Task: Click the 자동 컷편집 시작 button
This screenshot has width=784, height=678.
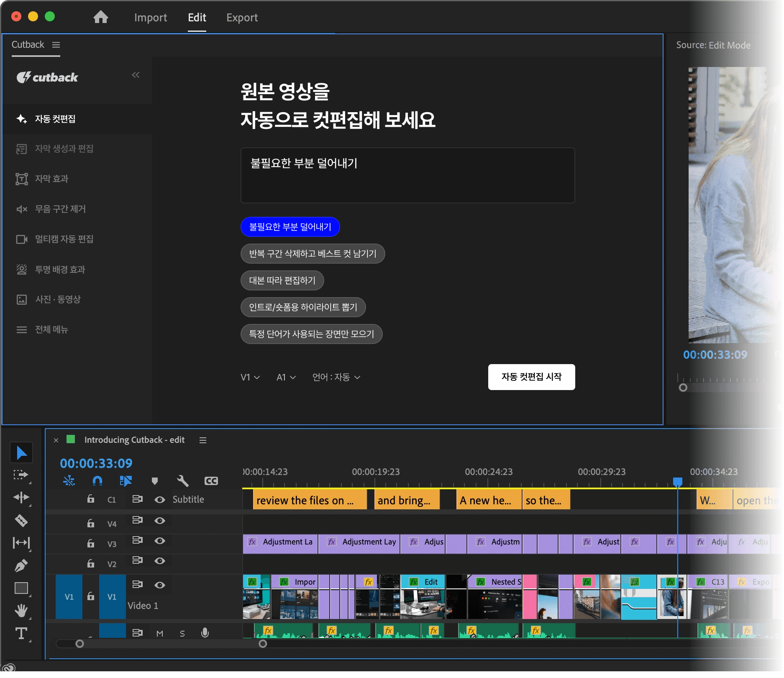Action: (531, 377)
